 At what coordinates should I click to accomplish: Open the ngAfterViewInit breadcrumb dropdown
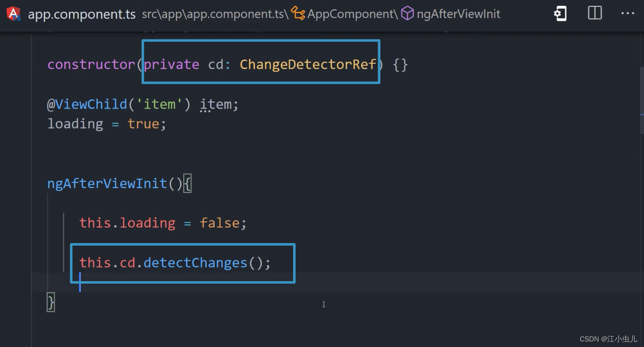click(458, 13)
